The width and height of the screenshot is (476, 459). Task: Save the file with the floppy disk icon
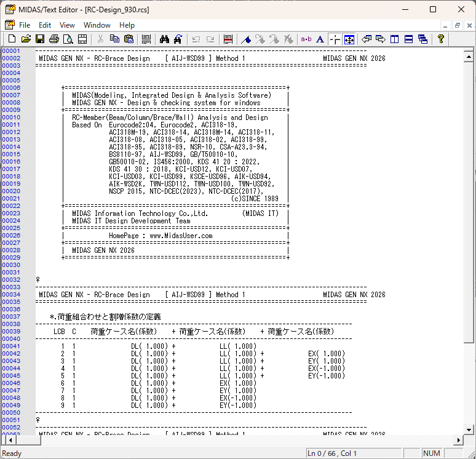(x=40, y=39)
